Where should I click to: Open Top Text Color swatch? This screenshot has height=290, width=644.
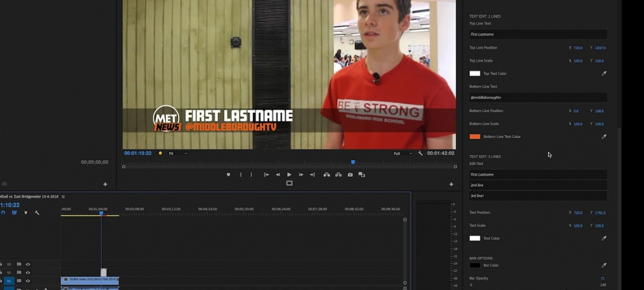tap(475, 73)
